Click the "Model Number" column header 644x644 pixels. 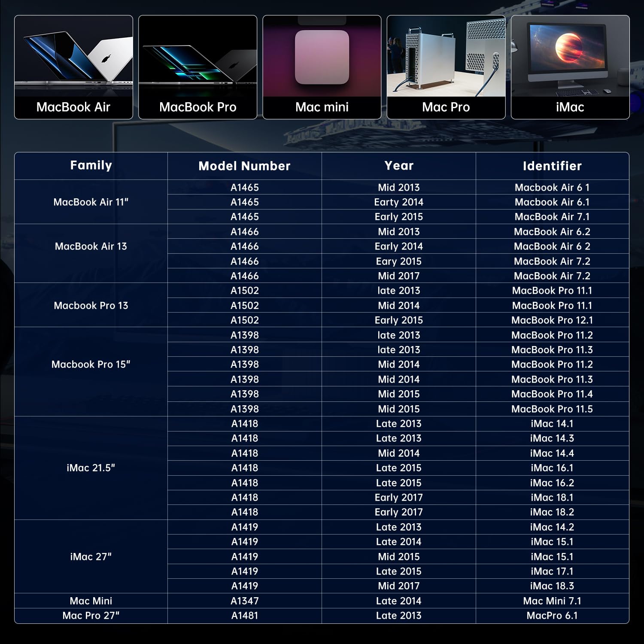(x=244, y=166)
